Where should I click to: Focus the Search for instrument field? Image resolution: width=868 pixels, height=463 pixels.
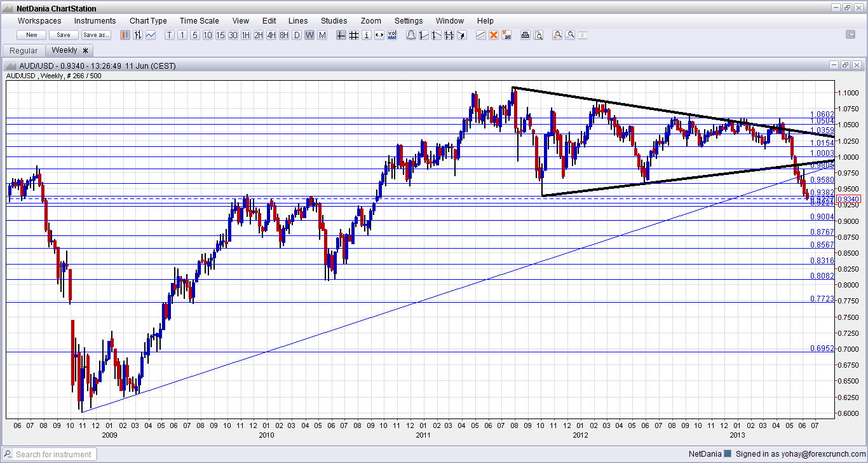click(51, 454)
